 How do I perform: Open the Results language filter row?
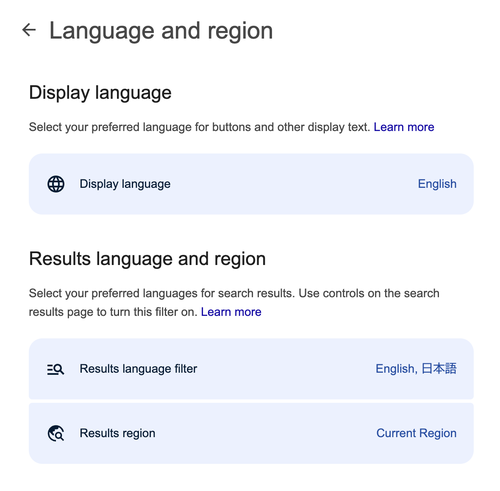click(x=251, y=369)
